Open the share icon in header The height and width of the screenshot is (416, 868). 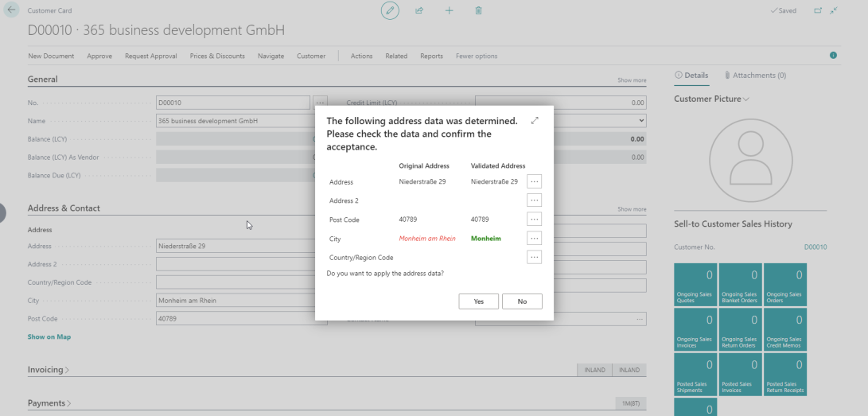pos(419,10)
